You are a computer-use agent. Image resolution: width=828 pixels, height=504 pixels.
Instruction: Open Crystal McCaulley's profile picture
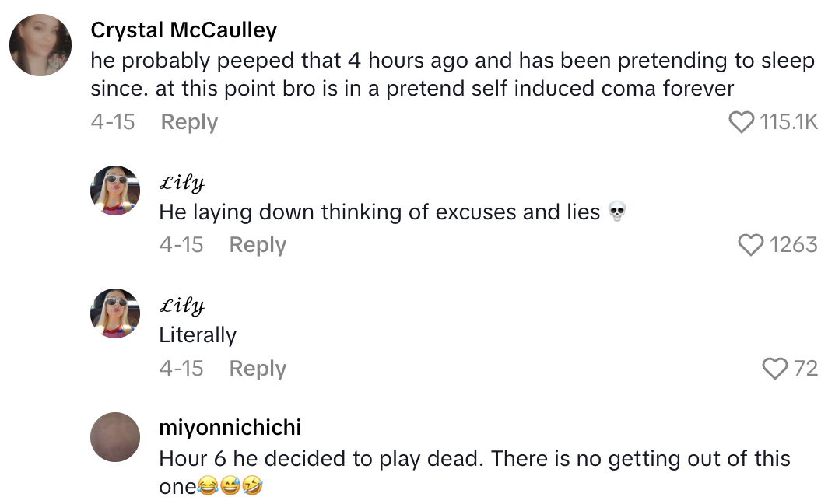click(40, 45)
